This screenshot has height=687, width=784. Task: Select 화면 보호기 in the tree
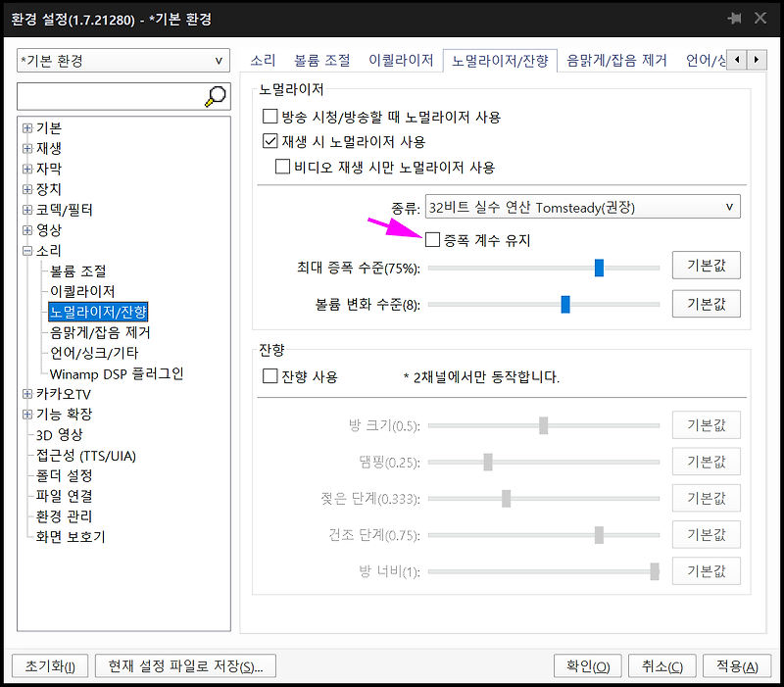point(70,537)
